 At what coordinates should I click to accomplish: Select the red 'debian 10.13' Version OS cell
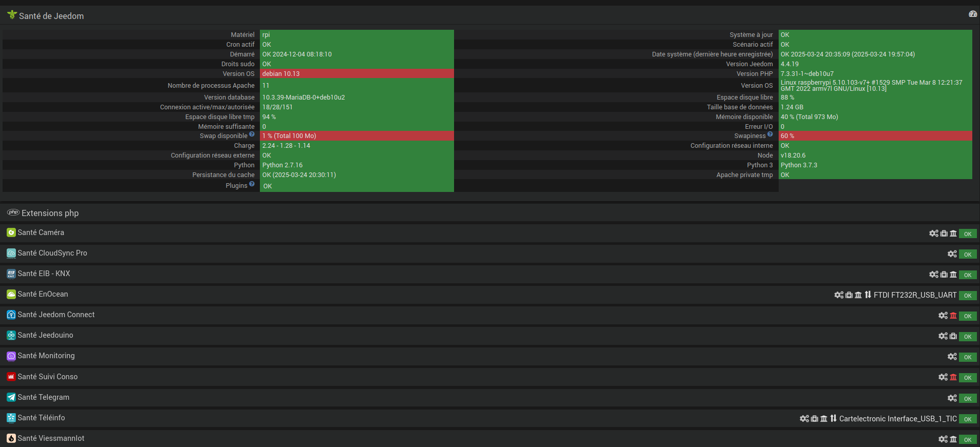click(x=357, y=73)
